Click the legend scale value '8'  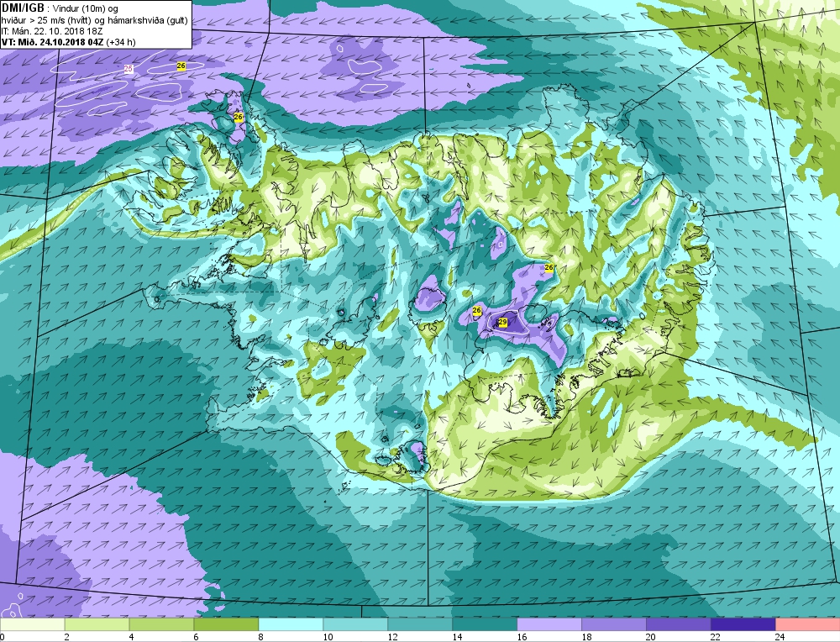click(261, 637)
